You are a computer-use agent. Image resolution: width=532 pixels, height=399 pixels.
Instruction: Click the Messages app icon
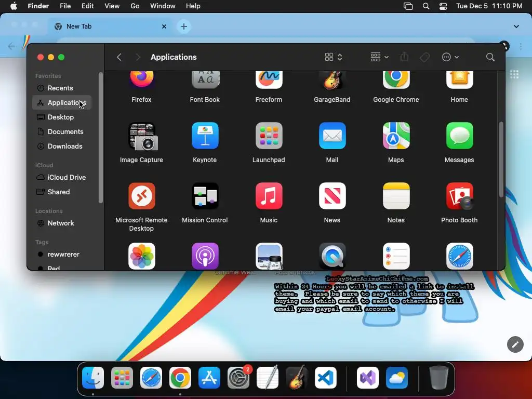point(459,136)
